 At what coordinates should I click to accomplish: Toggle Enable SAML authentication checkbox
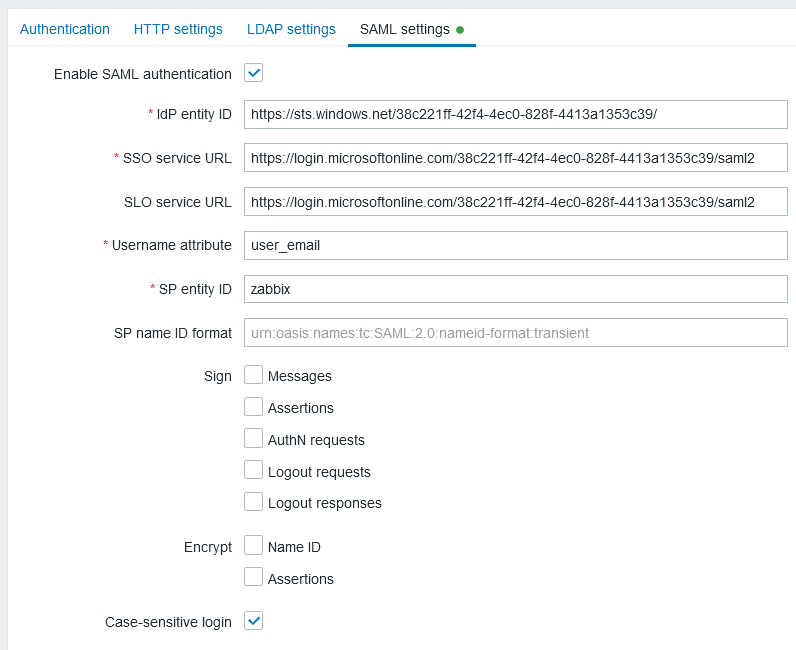(x=254, y=73)
